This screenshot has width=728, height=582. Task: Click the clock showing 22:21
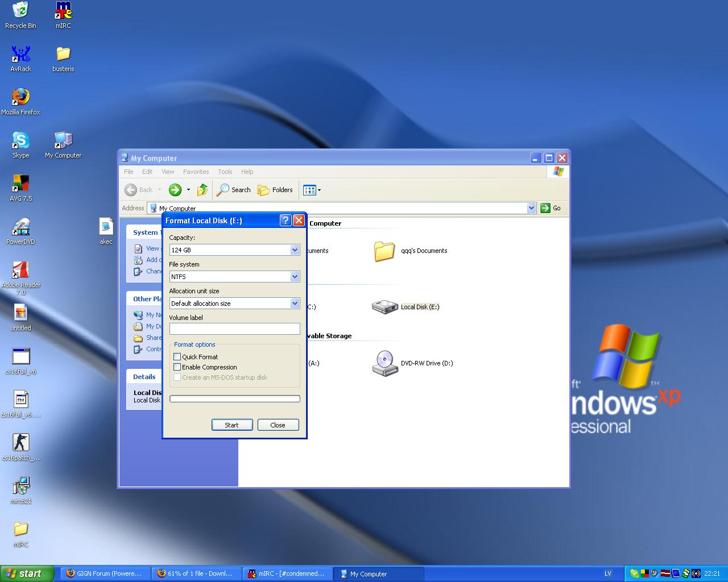[x=712, y=573]
